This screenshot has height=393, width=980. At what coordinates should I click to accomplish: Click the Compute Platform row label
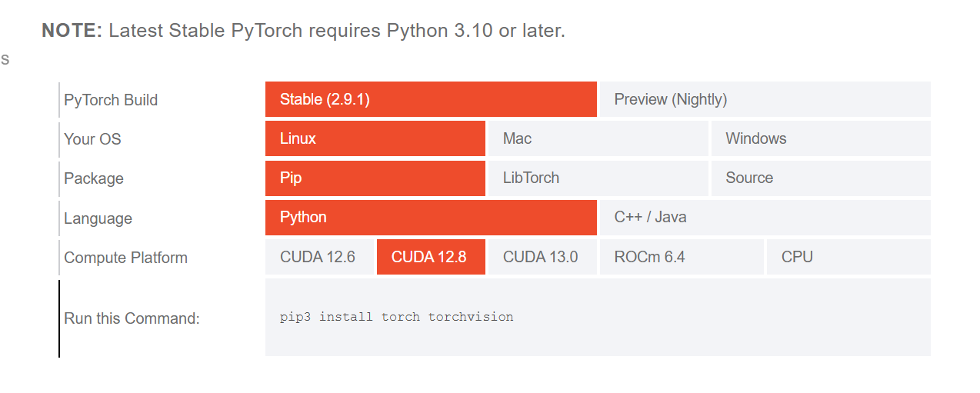point(125,258)
